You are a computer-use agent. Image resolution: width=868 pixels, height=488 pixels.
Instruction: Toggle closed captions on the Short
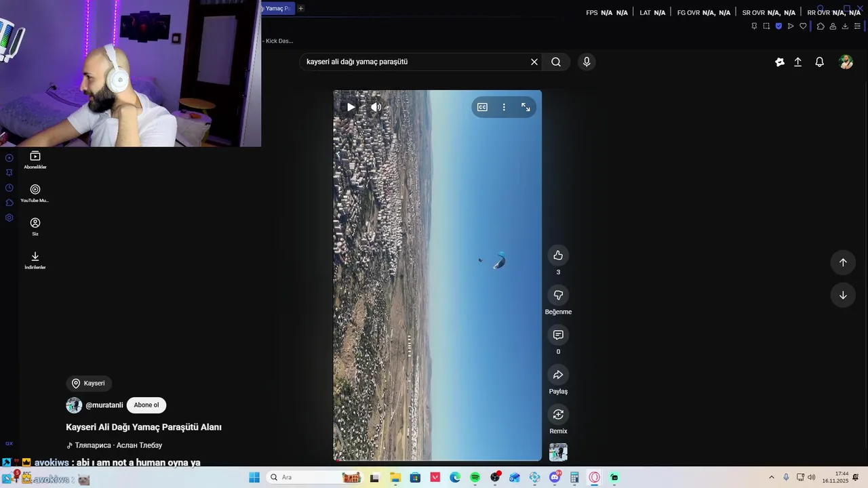pyautogui.click(x=482, y=107)
